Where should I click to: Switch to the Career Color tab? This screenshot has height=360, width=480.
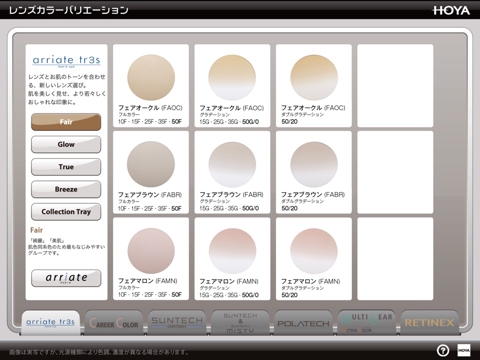(x=114, y=323)
